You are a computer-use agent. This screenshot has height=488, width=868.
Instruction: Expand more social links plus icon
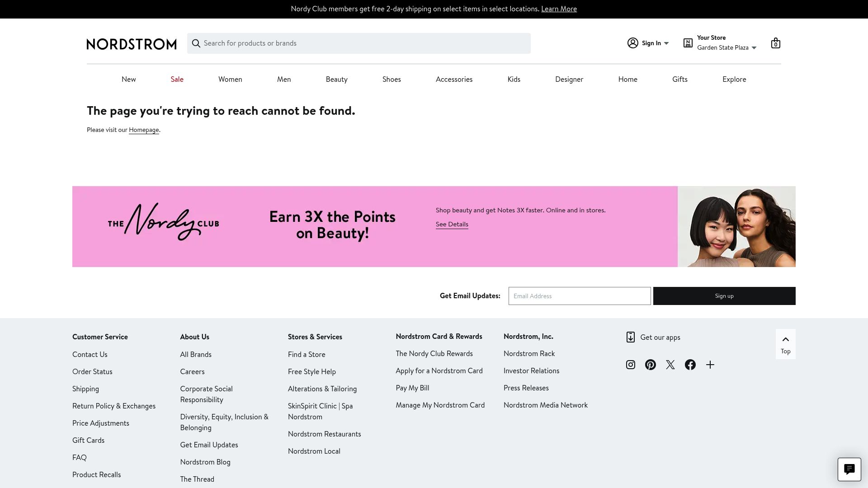pos(710,365)
